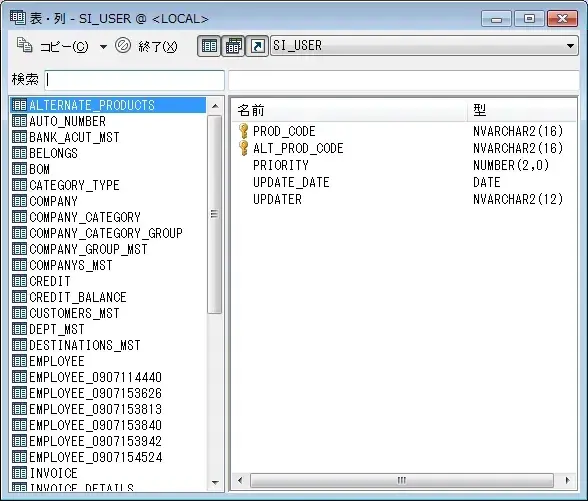Open the copy options dropdown arrow
The width and height of the screenshot is (588, 501).
pos(103,46)
